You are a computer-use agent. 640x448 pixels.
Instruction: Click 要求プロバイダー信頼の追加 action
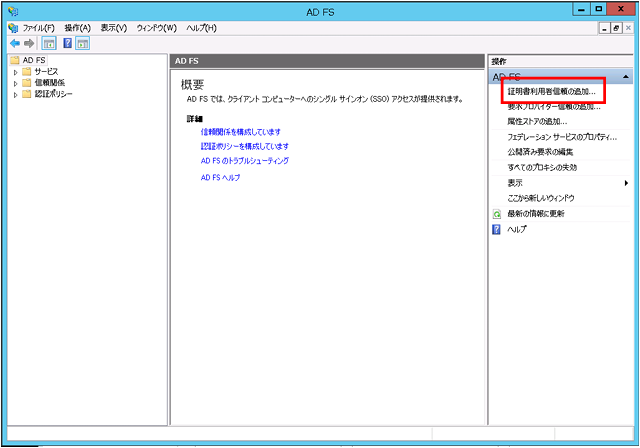(x=554, y=107)
